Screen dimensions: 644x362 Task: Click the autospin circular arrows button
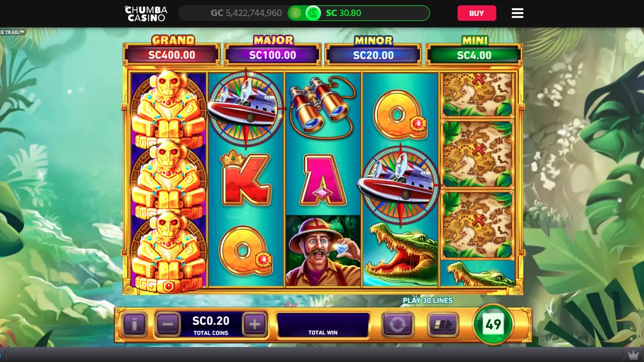(397, 325)
